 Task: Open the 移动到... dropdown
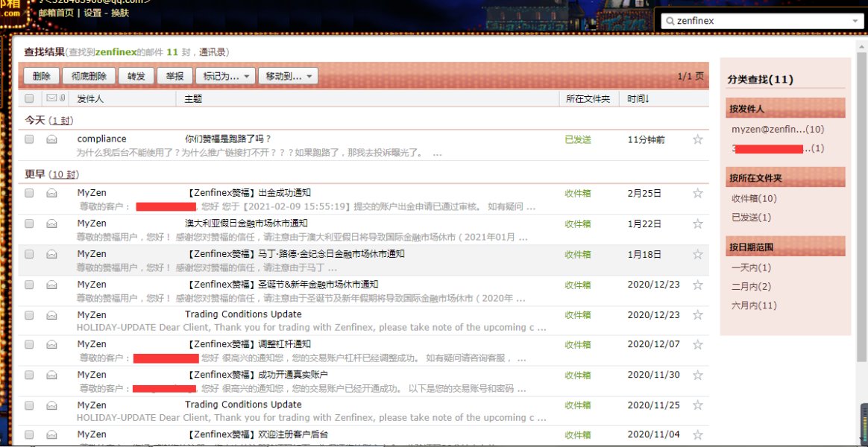tap(288, 76)
